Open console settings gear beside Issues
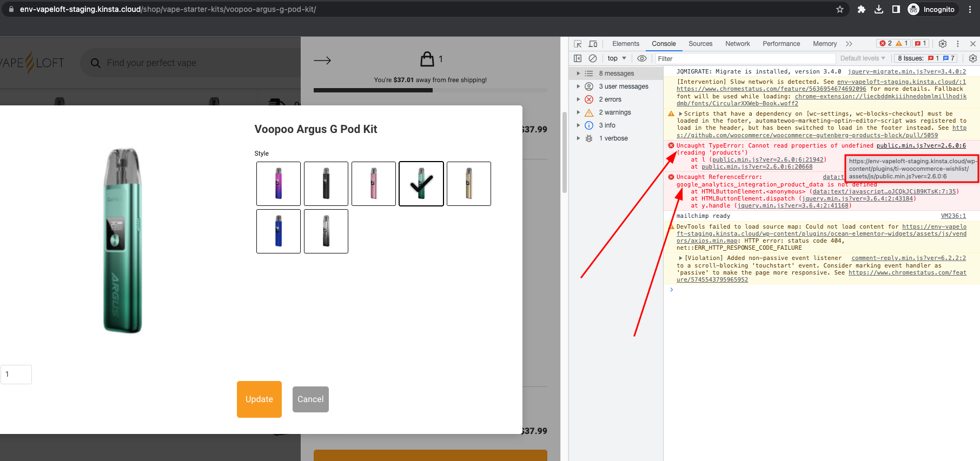980x461 pixels. (973, 58)
